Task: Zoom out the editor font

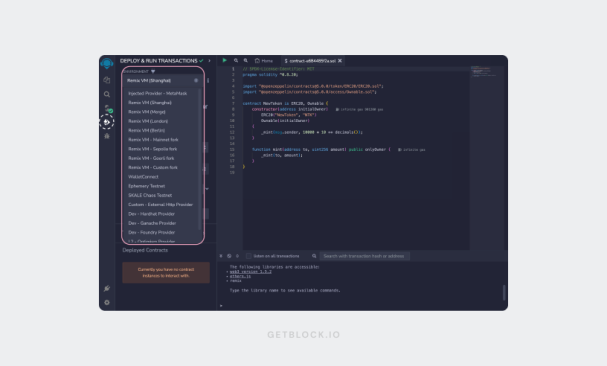Action: (x=236, y=60)
